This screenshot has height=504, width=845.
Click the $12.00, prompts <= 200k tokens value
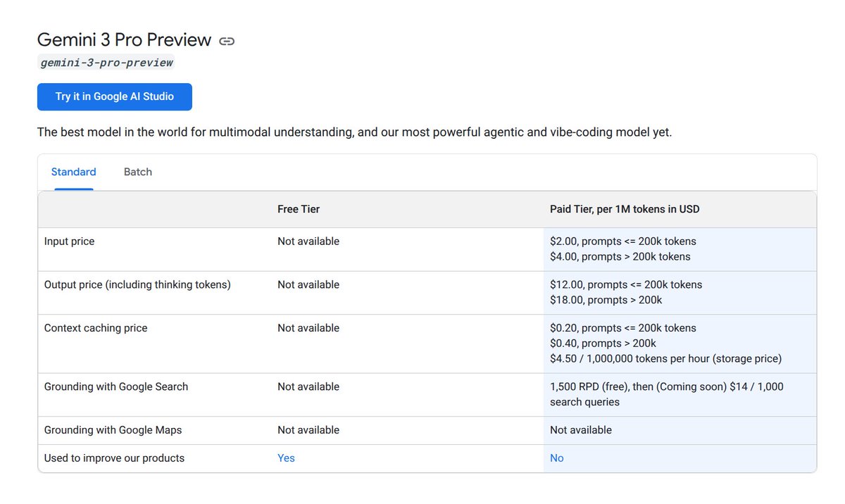pos(626,285)
